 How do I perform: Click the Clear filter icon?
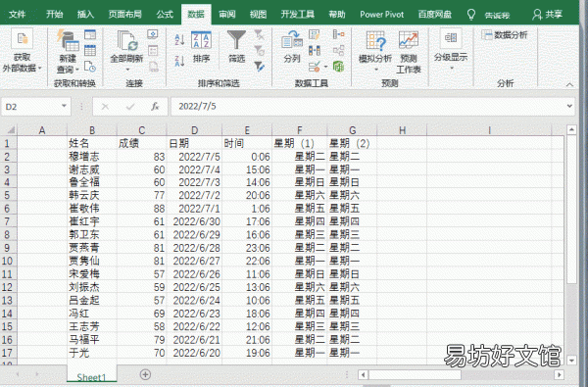[x=259, y=35]
